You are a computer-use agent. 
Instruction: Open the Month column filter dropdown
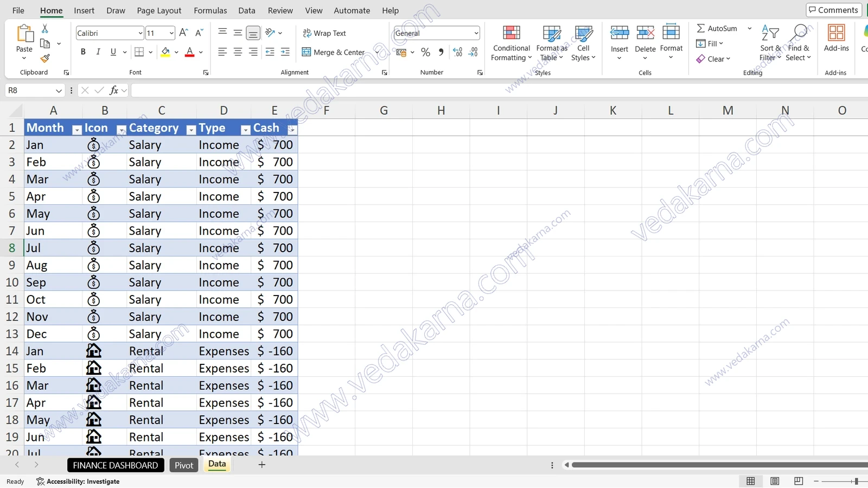click(77, 130)
